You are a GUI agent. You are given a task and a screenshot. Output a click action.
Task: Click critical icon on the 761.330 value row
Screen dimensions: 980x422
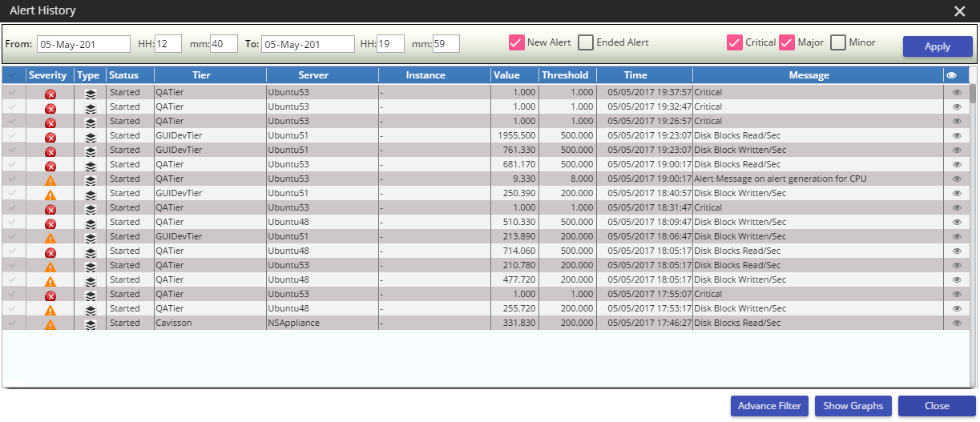click(x=50, y=151)
